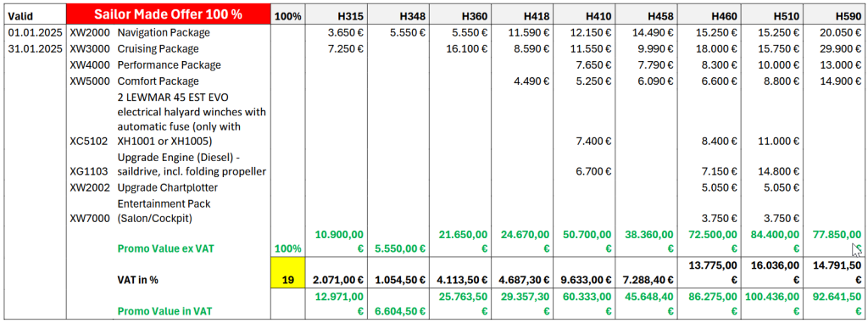Select the H590 Comfort price 14.900 €
Viewport: 868px width, 323px height.
pos(839,81)
